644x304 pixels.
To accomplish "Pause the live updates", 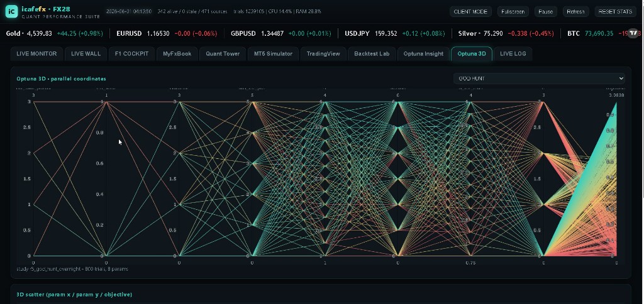I will 545,11.
